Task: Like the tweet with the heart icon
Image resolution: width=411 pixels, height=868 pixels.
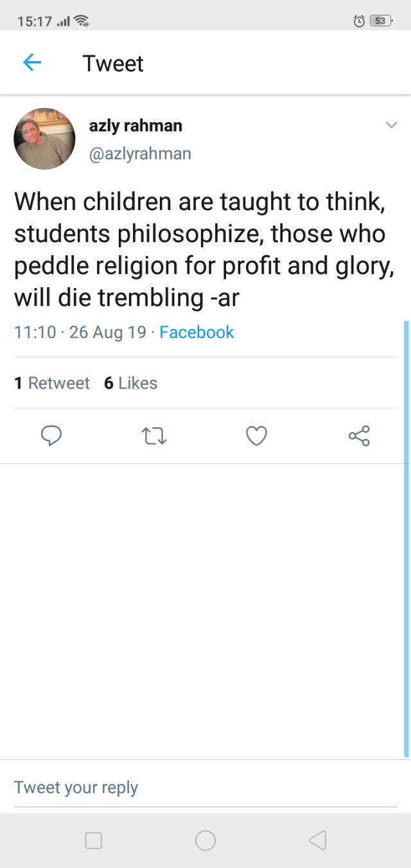Action: (256, 436)
